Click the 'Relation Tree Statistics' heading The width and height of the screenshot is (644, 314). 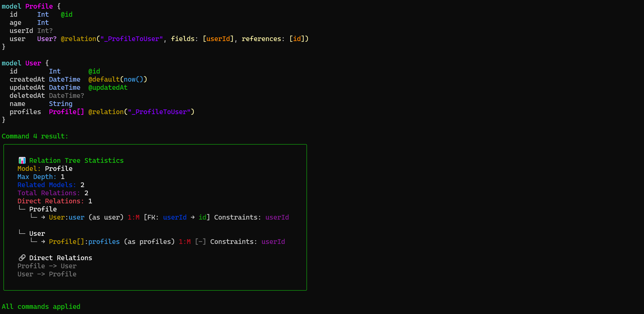coord(76,160)
